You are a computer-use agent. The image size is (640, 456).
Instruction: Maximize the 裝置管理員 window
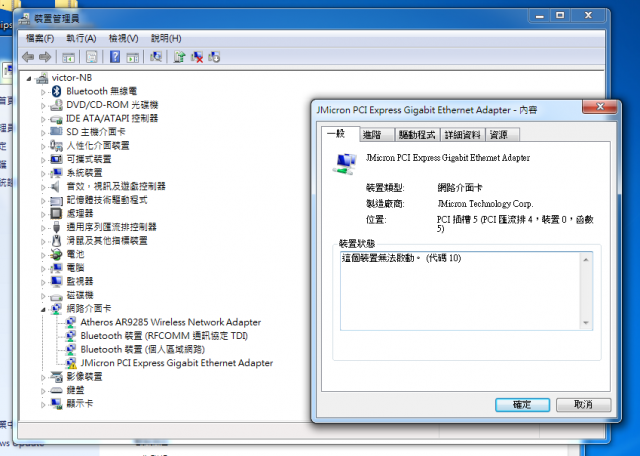560,16
